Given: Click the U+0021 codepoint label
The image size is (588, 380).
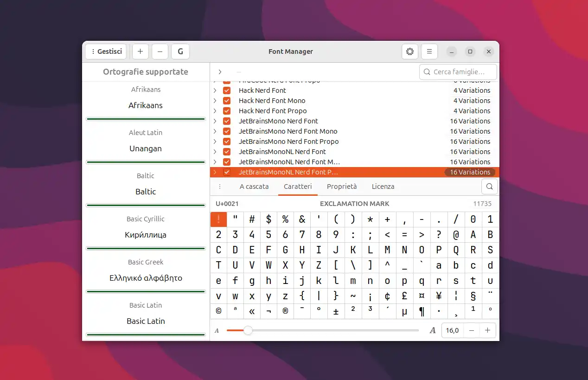Looking at the screenshot, I should pyautogui.click(x=227, y=204).
